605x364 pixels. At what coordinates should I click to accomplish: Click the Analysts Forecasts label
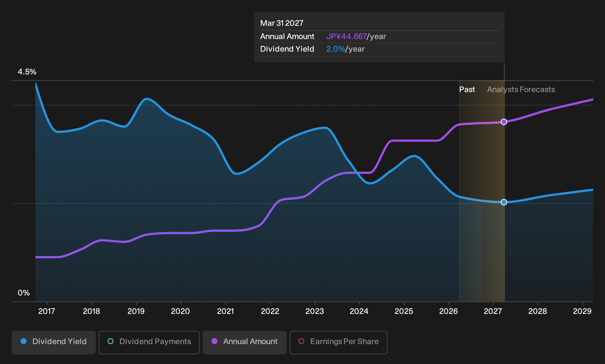point(521,90)
